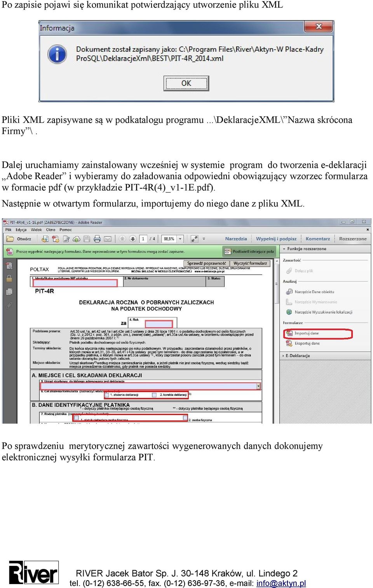Click Podświetl istniejące pola button

point(249,252)
